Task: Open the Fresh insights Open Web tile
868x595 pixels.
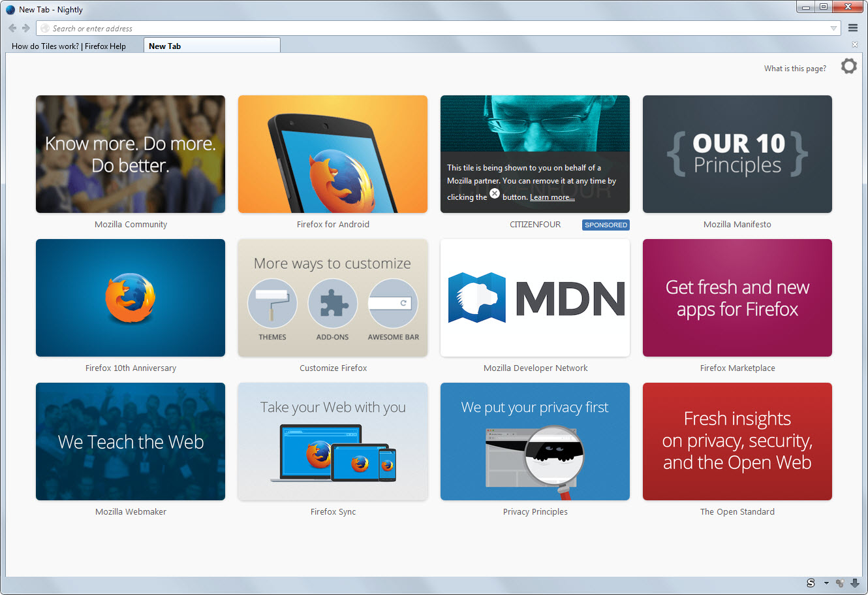Action: (737, 442)
